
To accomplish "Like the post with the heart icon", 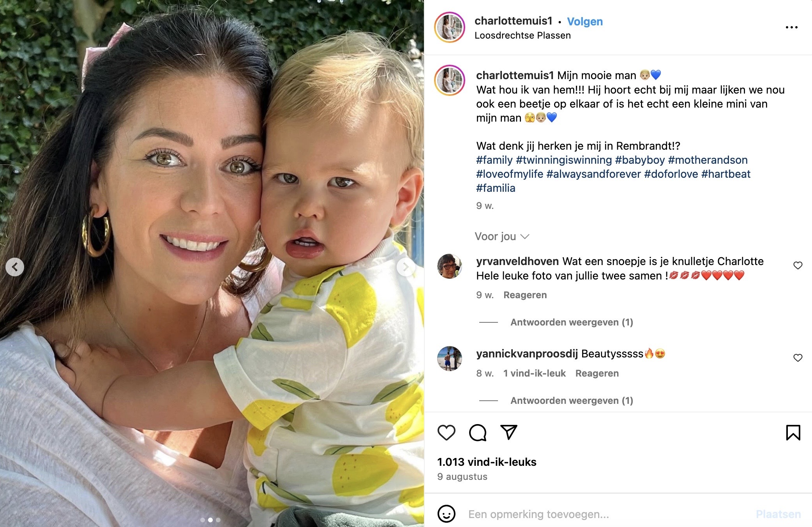I will [x=446, y=433].
